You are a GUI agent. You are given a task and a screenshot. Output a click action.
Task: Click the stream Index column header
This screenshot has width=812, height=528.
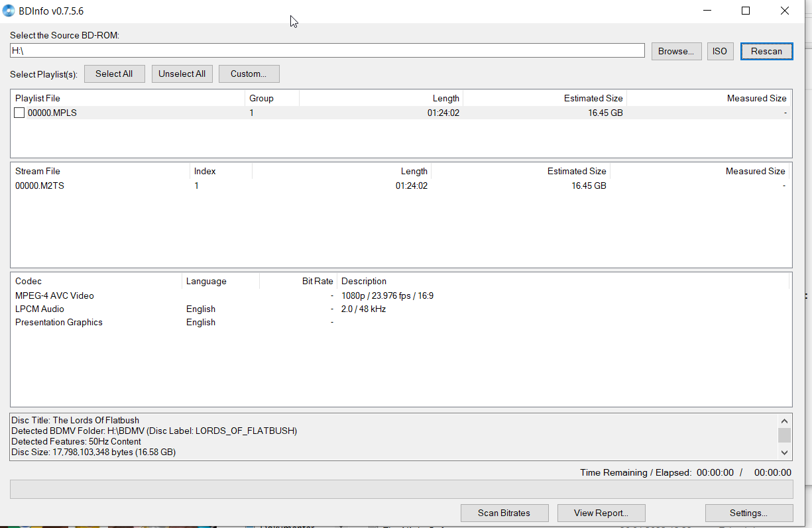[221, 171]
